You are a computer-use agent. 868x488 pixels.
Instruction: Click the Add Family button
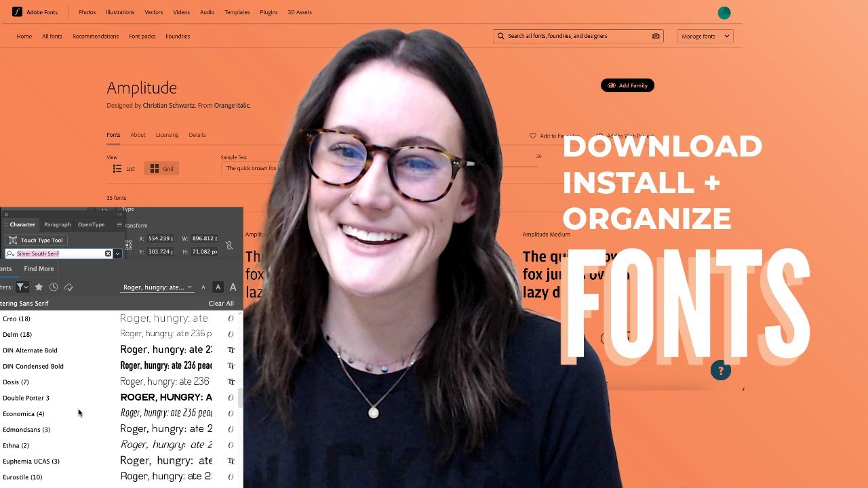tap(627, 85)
